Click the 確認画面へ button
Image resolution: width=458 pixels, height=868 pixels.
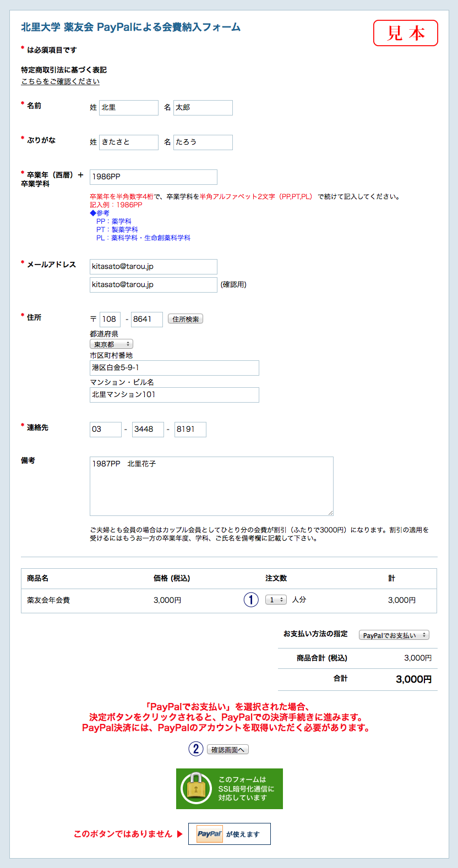click(228, 749)
